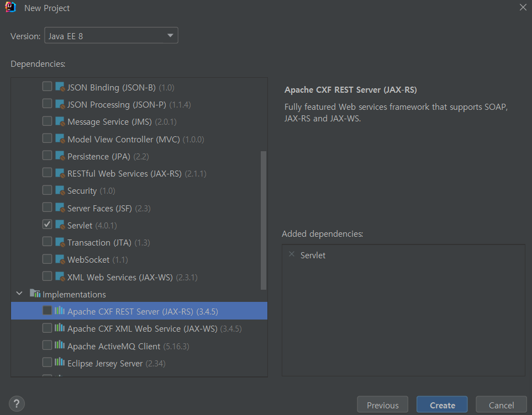Check the Server Faces (JSF) checkbox
The height and width of the screenshot is (415, 532).
(47, 207)
